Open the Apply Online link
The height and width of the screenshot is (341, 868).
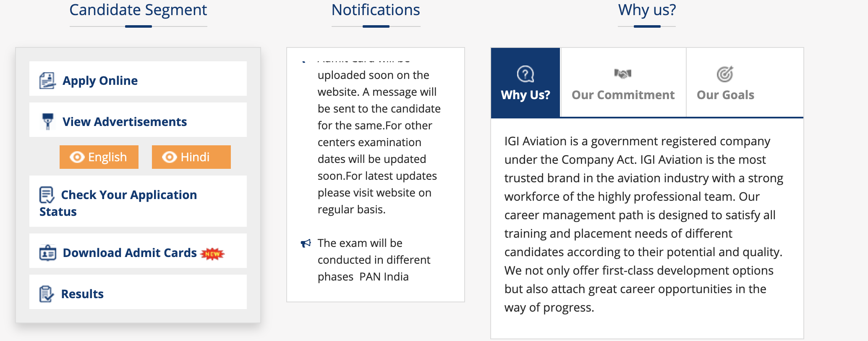coord(100,81)
